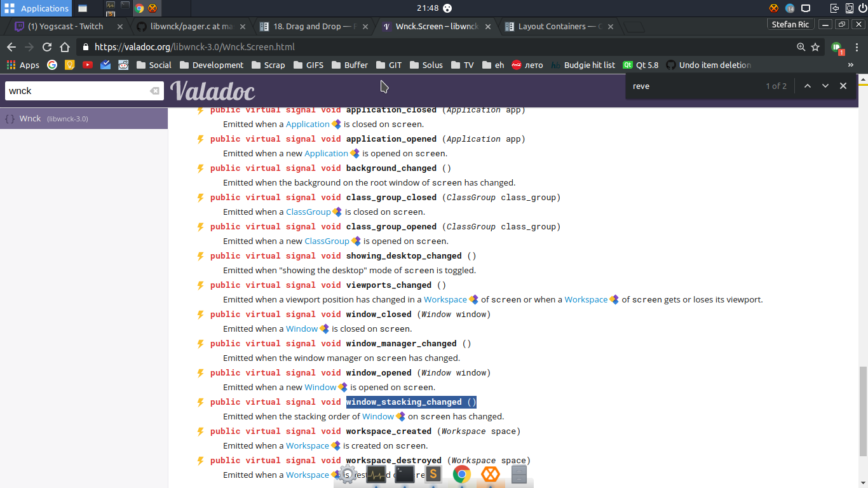
Task: Click the orange hexagon icon in the dock
Action: (491, 474)
